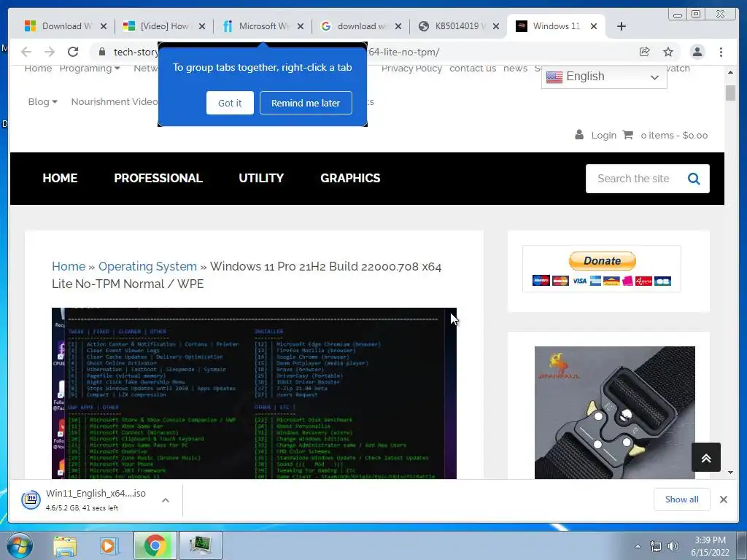Open the news link
The height and width of the screenshot is (560, 747).
[515, 69]
